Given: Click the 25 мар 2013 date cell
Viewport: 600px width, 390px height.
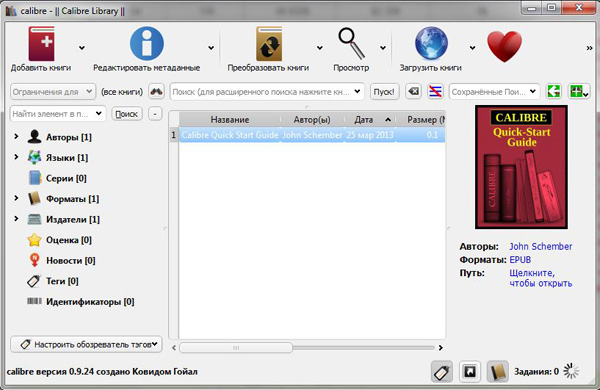Looking at the screenshot, I should click(x=370, y=135).
